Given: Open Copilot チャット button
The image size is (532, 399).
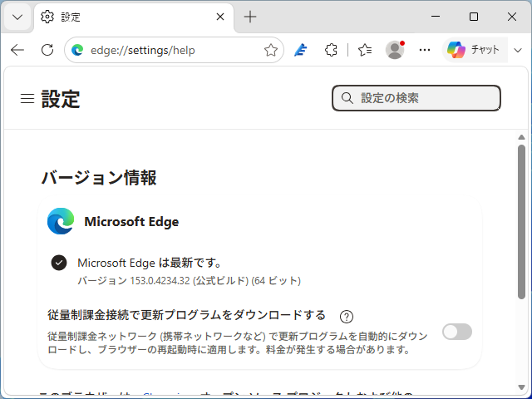Looking at the screenshot, I should point(475,50).
